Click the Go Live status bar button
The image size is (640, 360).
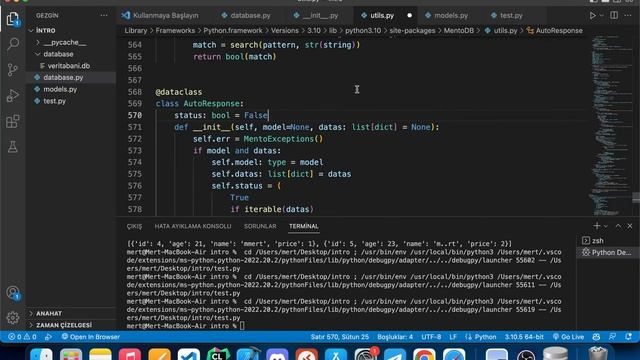(x=569, y=337)
